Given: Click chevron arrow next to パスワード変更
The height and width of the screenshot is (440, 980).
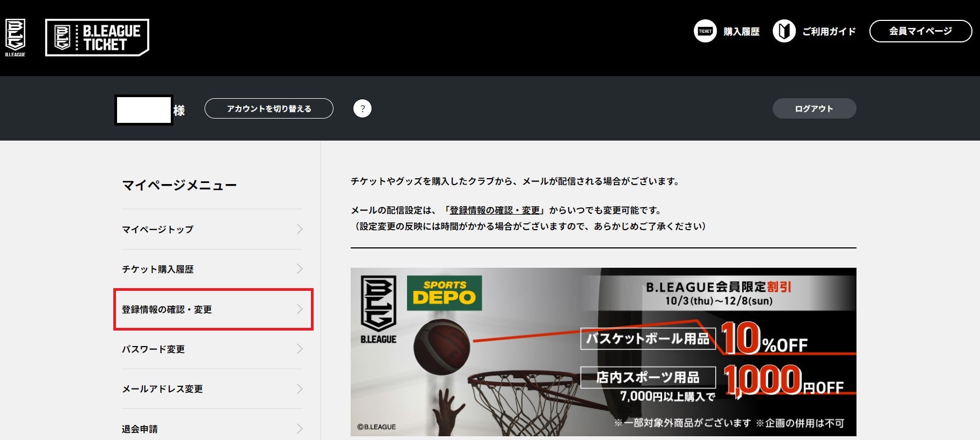Looking at the screenshot, I should pyautogui.click(x=300, y=349).
